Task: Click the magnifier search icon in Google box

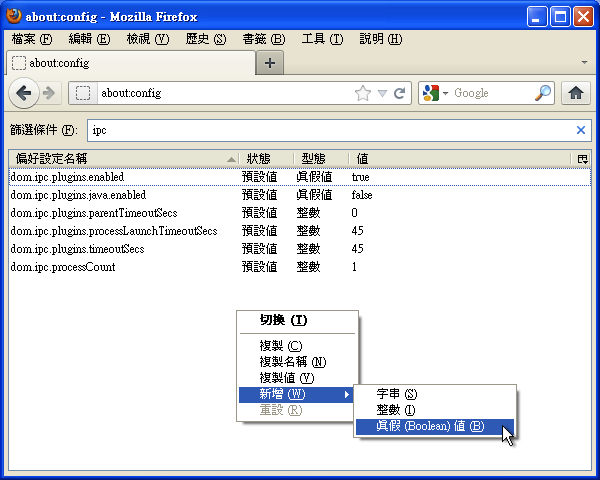Action: pos(543,93)
